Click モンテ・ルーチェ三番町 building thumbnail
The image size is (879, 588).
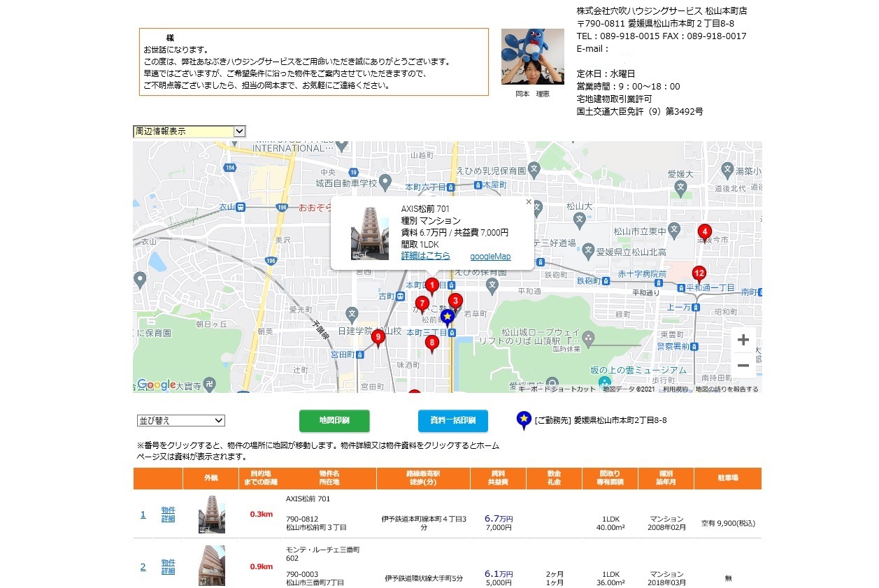(x=211, y=566)
